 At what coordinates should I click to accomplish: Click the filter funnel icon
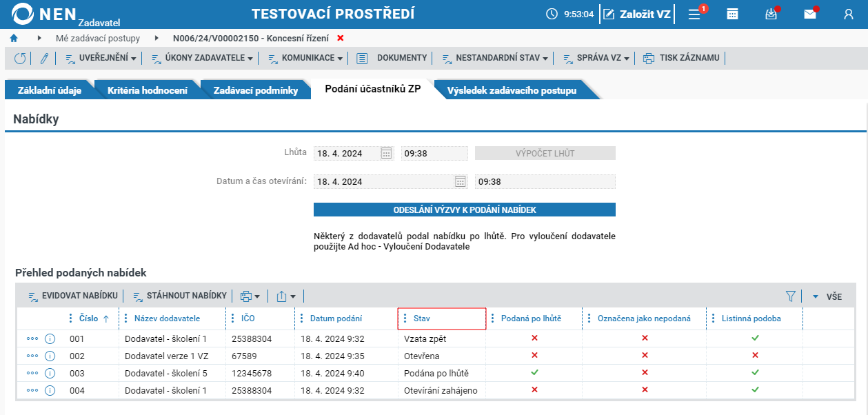[791, 296]
